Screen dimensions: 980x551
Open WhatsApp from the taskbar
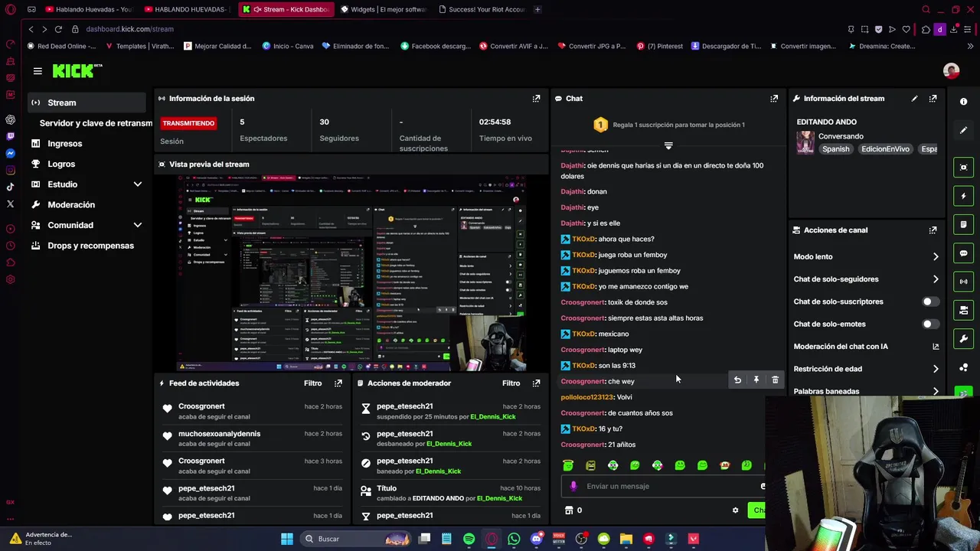pyautogui.click(x=514, y=539)
